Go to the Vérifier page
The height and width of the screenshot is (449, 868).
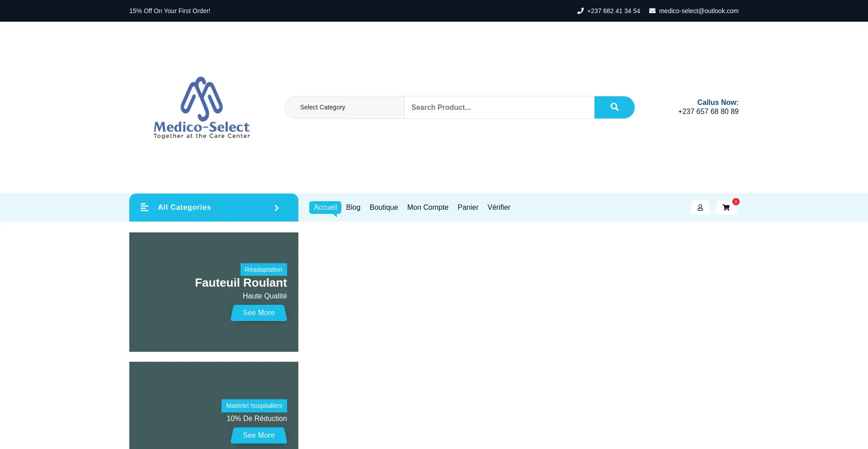click(x=499, y=208)
